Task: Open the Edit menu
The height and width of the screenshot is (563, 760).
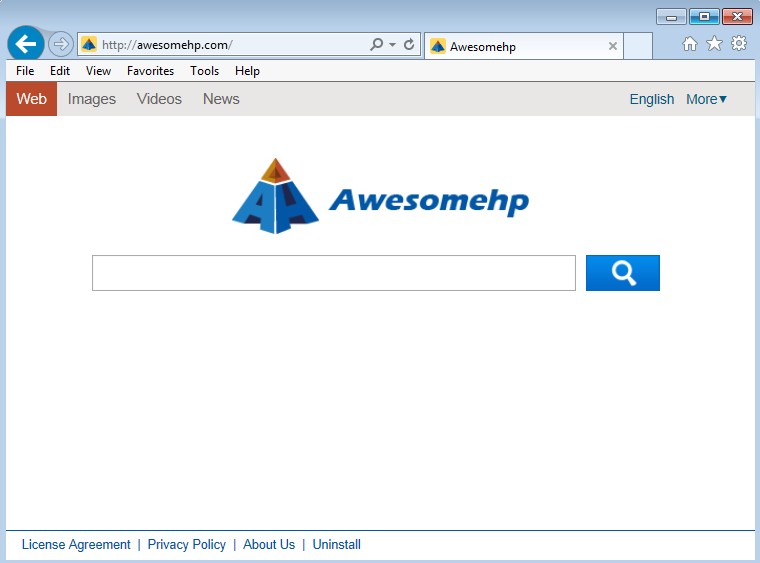Action: (x=60, y=71)
